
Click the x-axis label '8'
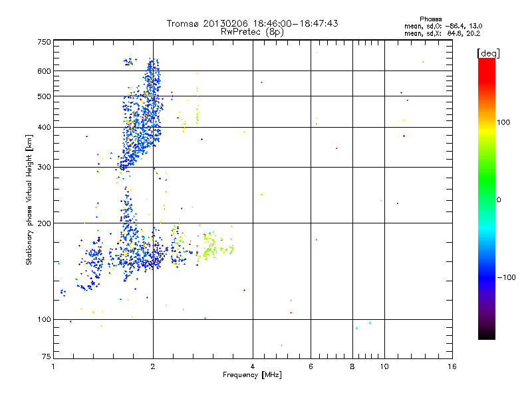coord(352,366)
